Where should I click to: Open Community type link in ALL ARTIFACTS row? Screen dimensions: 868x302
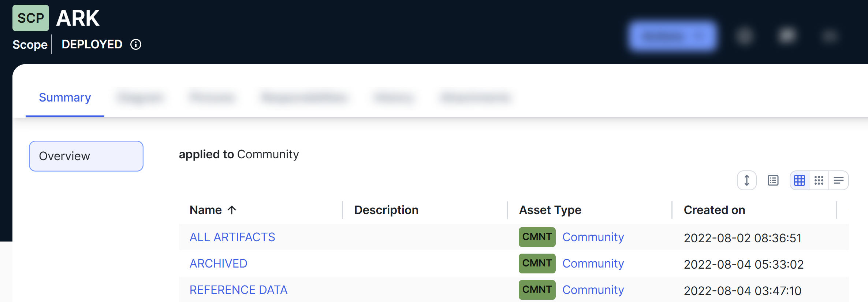pyautogui.click(x=593, y=237)
